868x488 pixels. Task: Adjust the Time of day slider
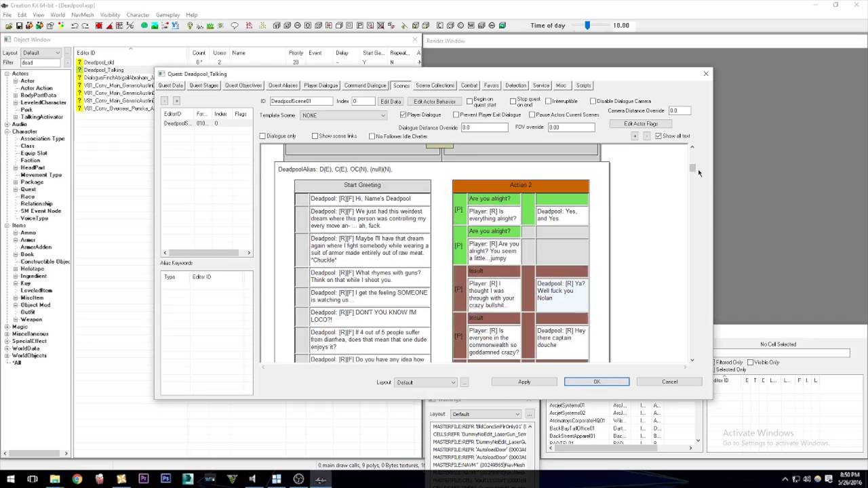point(587,26)
